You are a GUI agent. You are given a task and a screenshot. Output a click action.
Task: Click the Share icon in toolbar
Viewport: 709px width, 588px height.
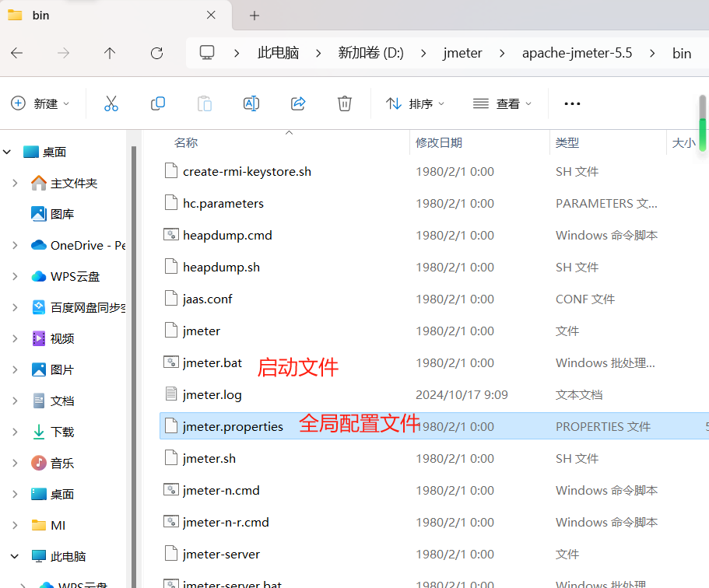298,103
